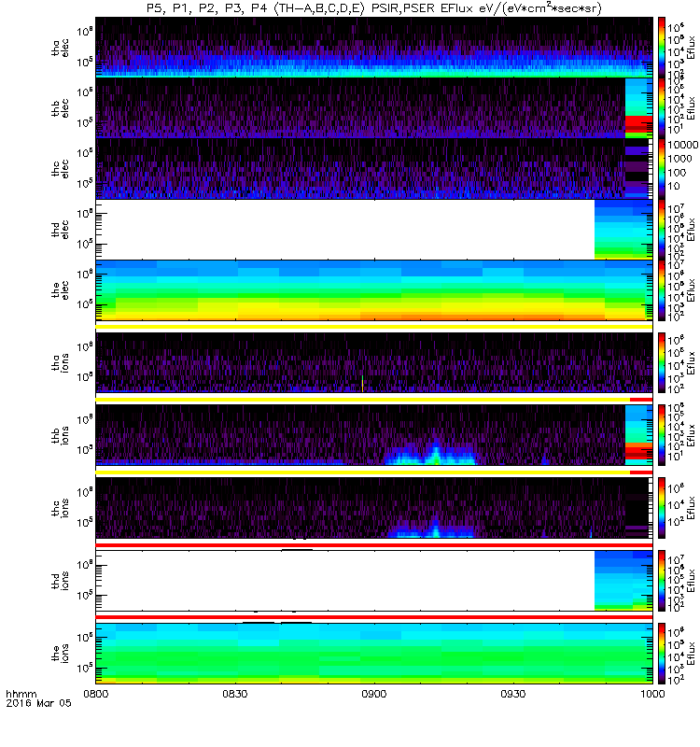Click the 'thc ions' panel axis label
This screenshot has width=700, height=747.
[x=60, y=508]
